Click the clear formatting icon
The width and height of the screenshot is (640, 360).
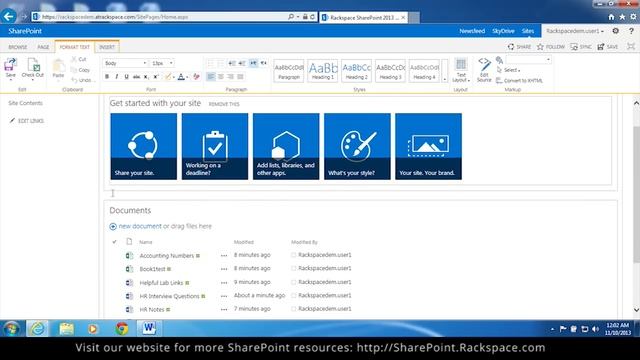(196, 77)
